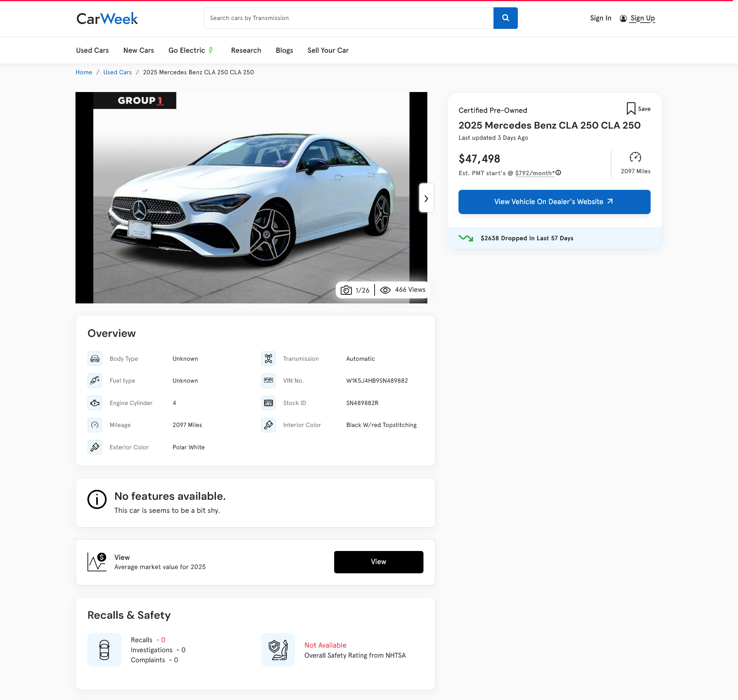738x700 pixels.
Task: Click the $47,498 price text
Action: pos(479,159)
